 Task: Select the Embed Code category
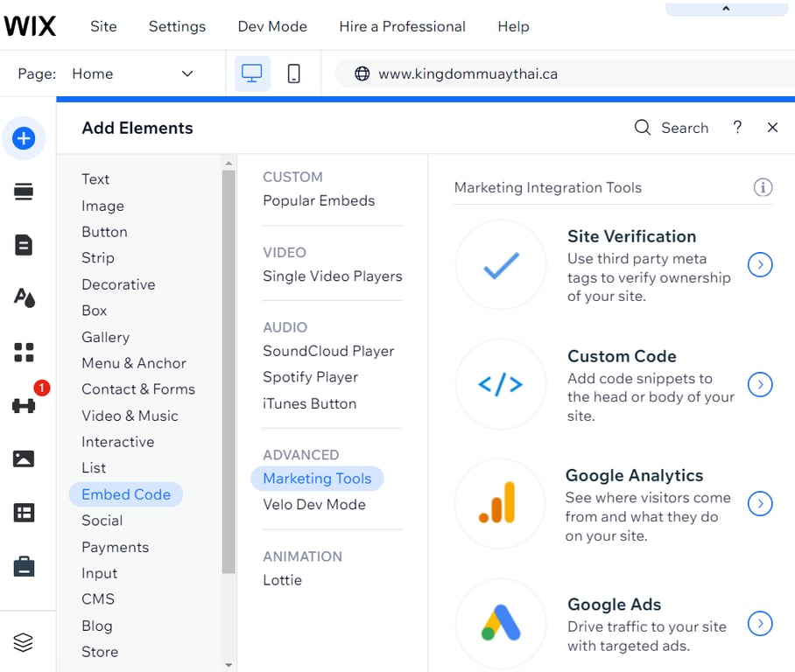[x=126, y=494]
